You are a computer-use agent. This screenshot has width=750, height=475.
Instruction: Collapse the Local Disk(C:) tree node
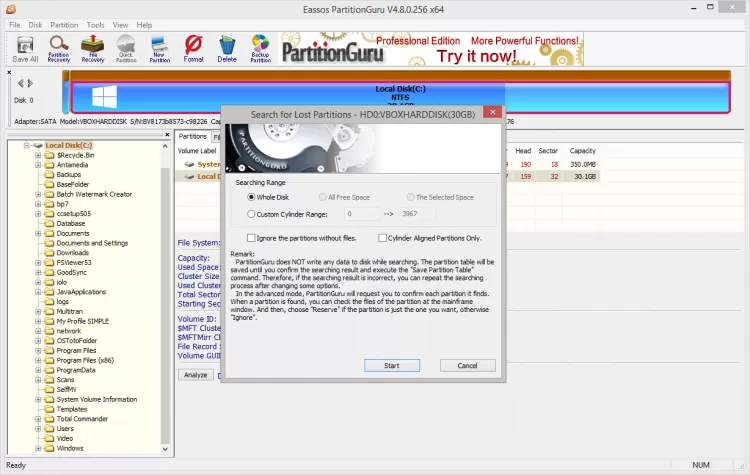[27, 145]
